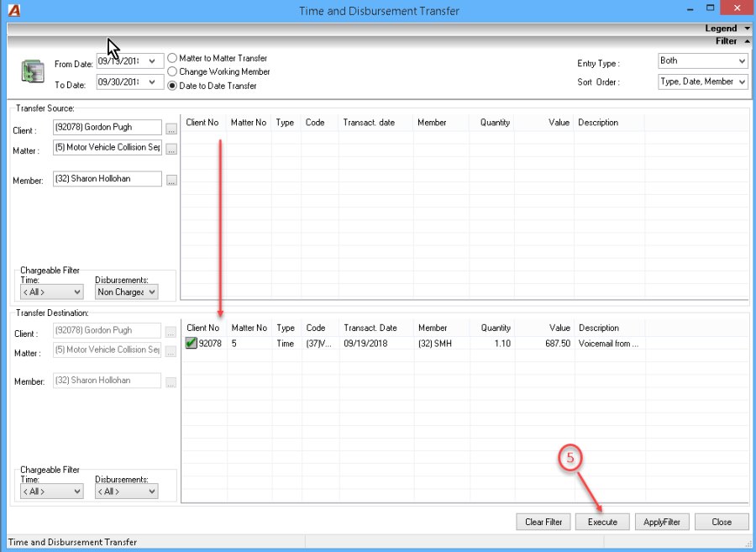Click the ApplyFilter button
756x552 pixels.
coord(662,522)
